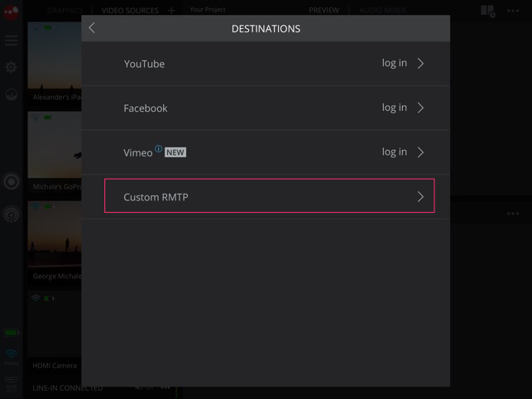Log in to Facebook
This screenshot has width=532, height=399.
[395, 108]
